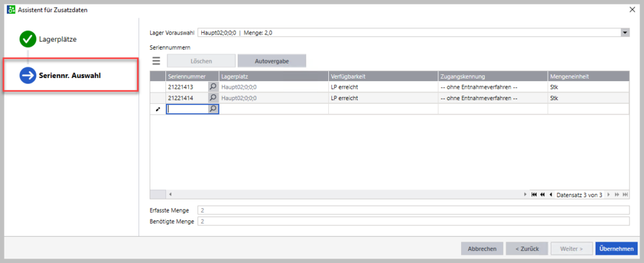Go to the previous record

(x=551, y=194)
